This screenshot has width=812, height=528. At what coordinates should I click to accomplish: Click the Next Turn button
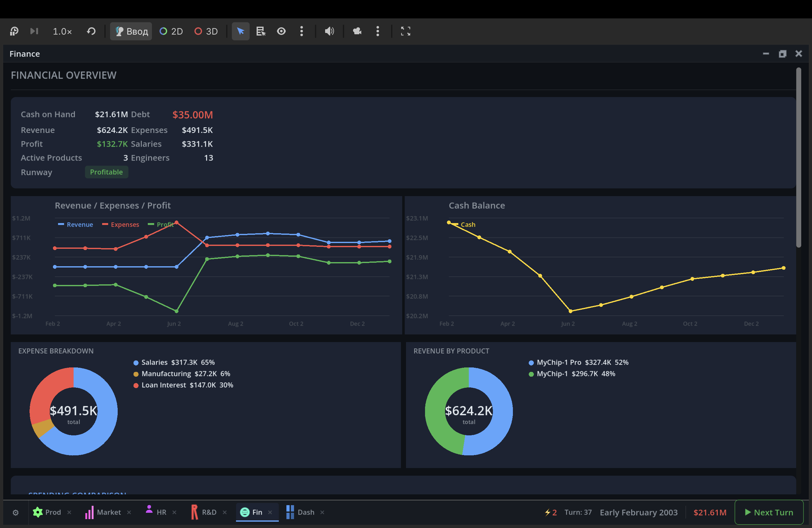coord(769,512)
